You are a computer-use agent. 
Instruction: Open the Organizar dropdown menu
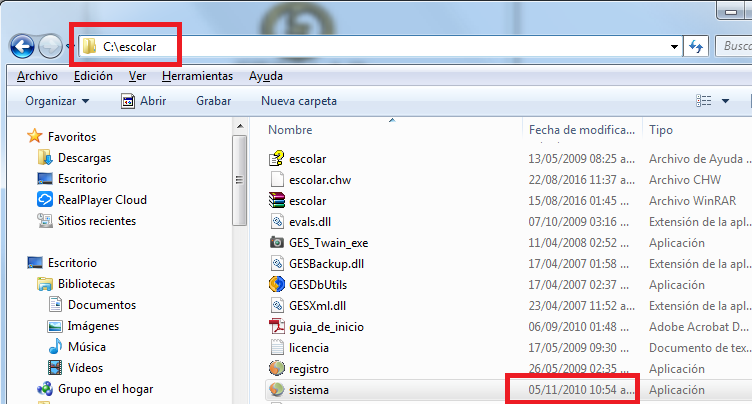click(57, 101)
